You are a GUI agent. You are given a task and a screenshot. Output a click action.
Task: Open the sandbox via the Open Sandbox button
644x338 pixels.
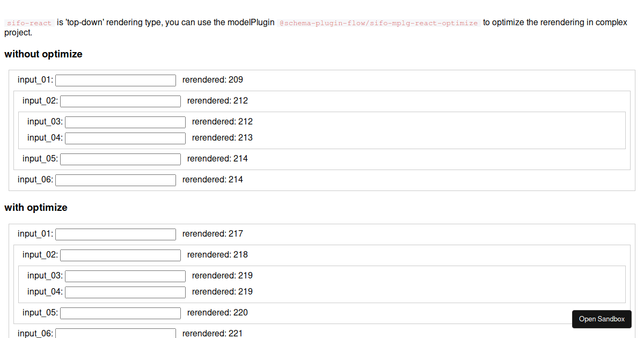tap(602, 319)
